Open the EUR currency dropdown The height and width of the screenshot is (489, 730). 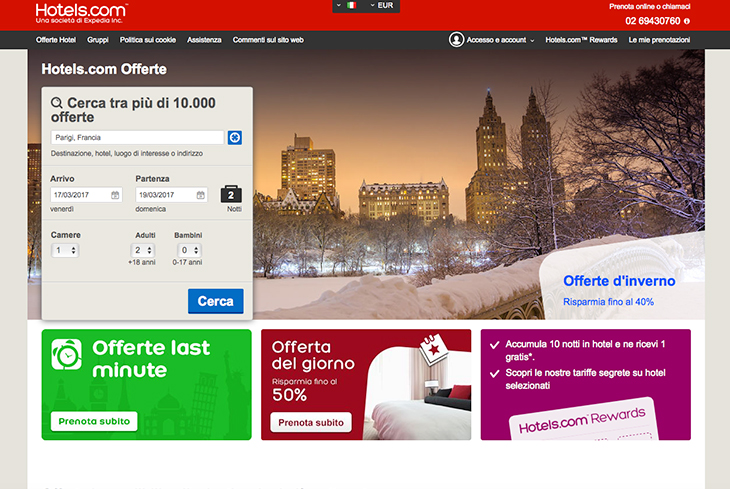[382, 6]
